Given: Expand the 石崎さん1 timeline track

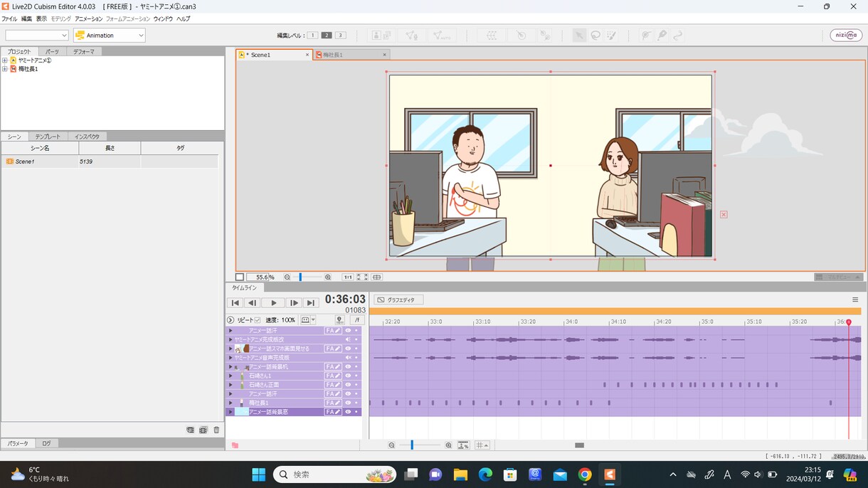Looking at the screenshot, I should pos(231,376).
